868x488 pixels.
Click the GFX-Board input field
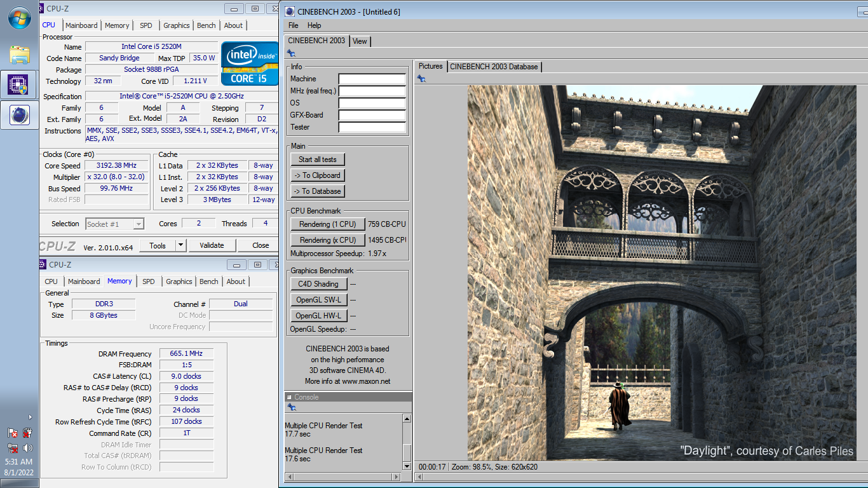372,116
